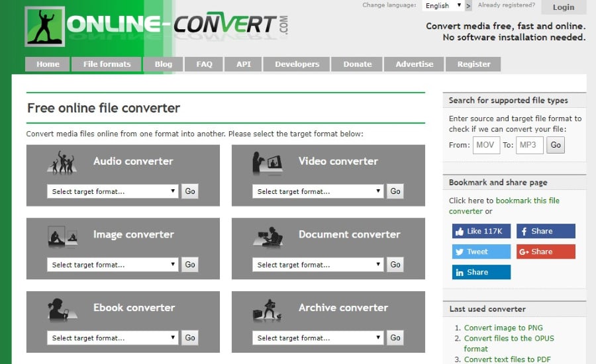Viewport: 596px width, 364px height.
Task: Focus the From source format field
Action: tap(486, 145)
